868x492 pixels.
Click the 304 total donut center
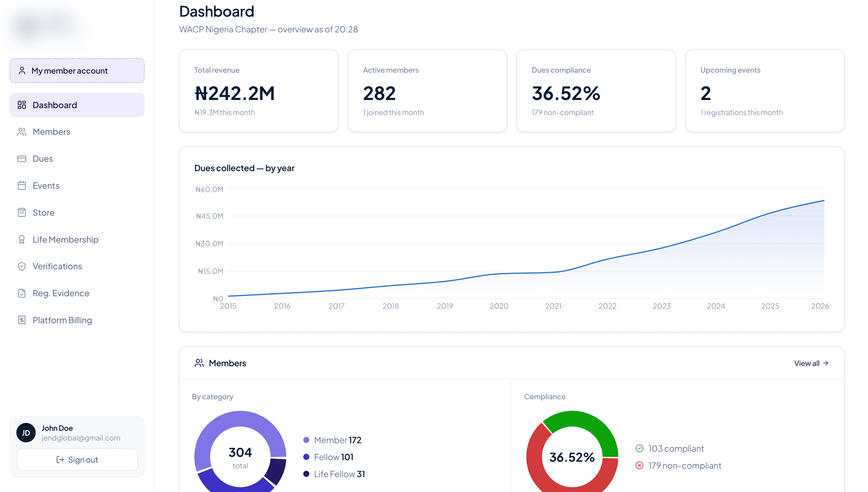point(240,457)
